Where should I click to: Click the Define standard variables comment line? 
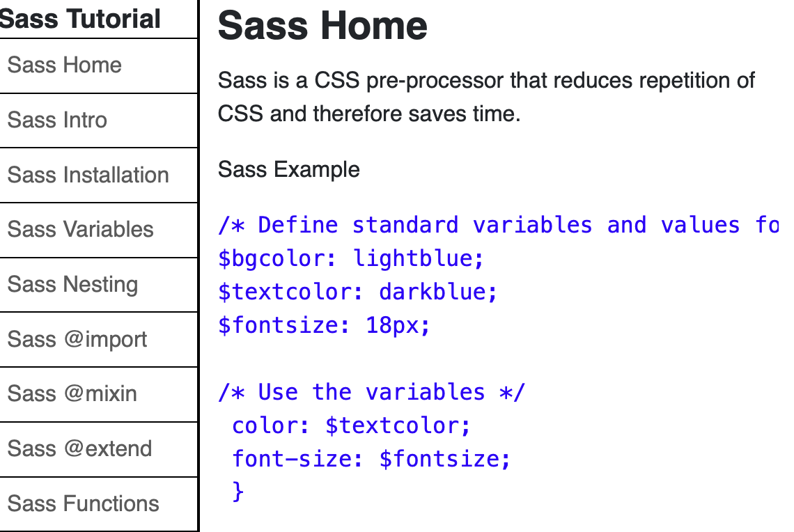[498, 225]
